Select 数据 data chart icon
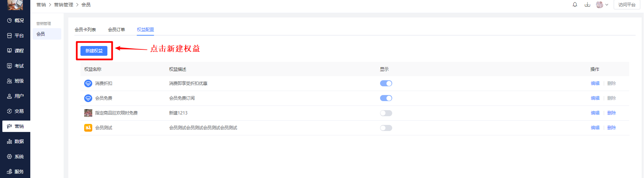This screenshot has width=644, height=178. click(9, 141)
